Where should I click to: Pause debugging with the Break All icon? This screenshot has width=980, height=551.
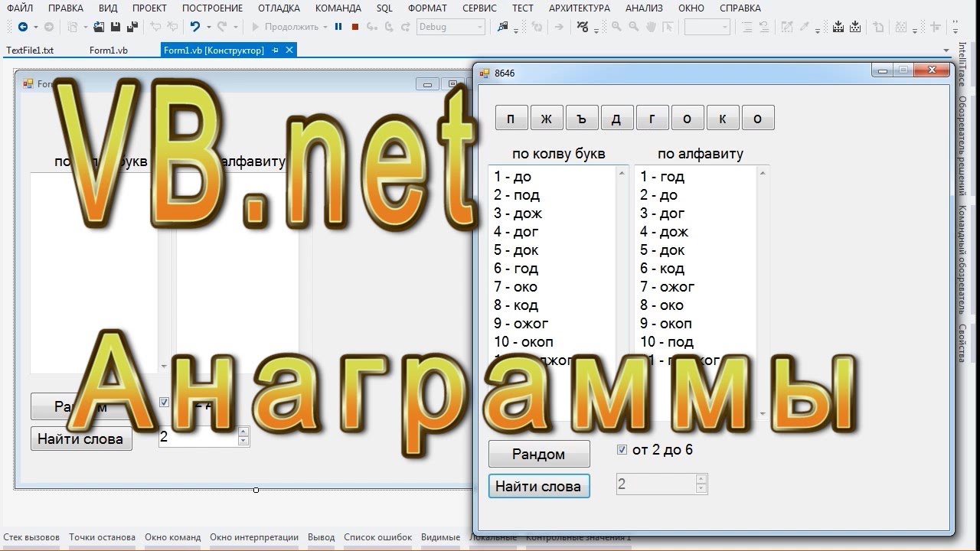click(x=338, y=27)
